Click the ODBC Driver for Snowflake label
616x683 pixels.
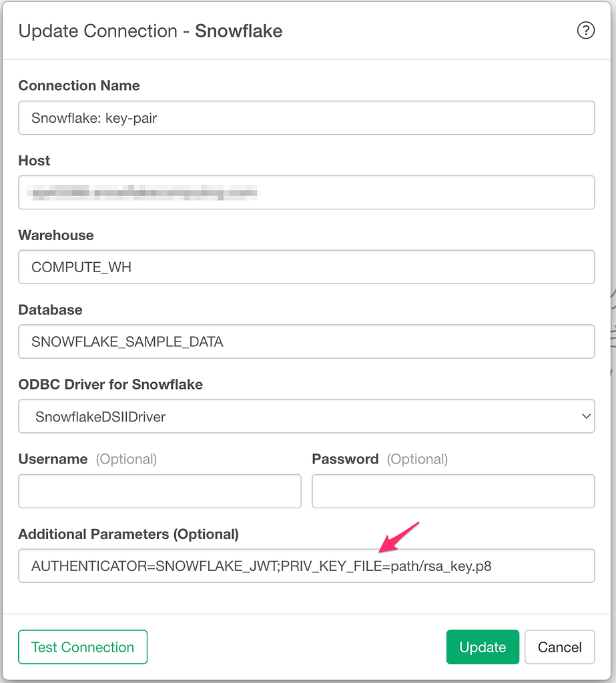click(x=111, y=385)
